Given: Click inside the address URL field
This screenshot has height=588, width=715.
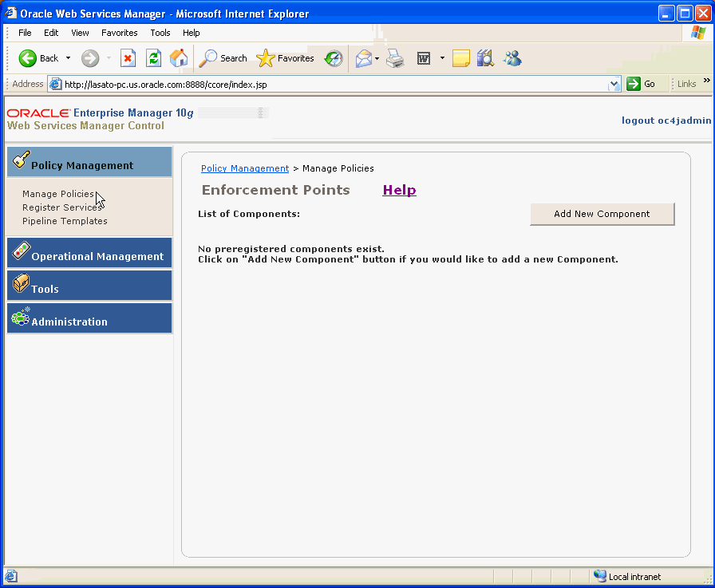Looking at the screenshot, I should click(x=333, y=85).
